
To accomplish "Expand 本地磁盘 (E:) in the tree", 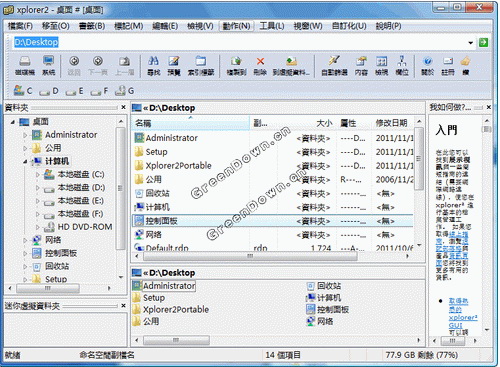I will 38,201.
